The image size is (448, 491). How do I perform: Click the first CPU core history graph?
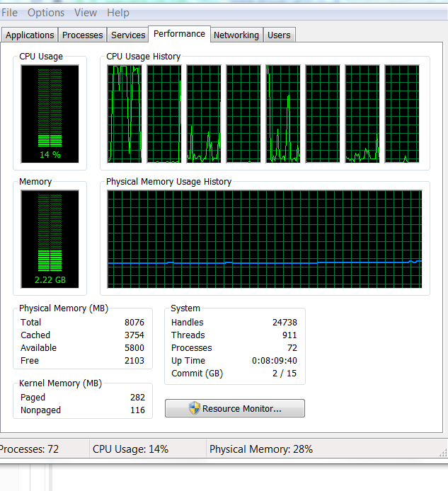125,114
